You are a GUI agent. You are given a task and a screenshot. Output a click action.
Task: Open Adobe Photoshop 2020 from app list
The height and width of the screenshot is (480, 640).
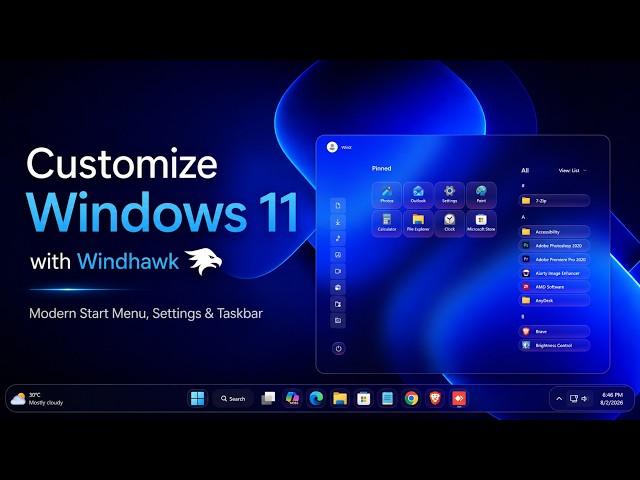pyautogui.click(x=554, y=246)
